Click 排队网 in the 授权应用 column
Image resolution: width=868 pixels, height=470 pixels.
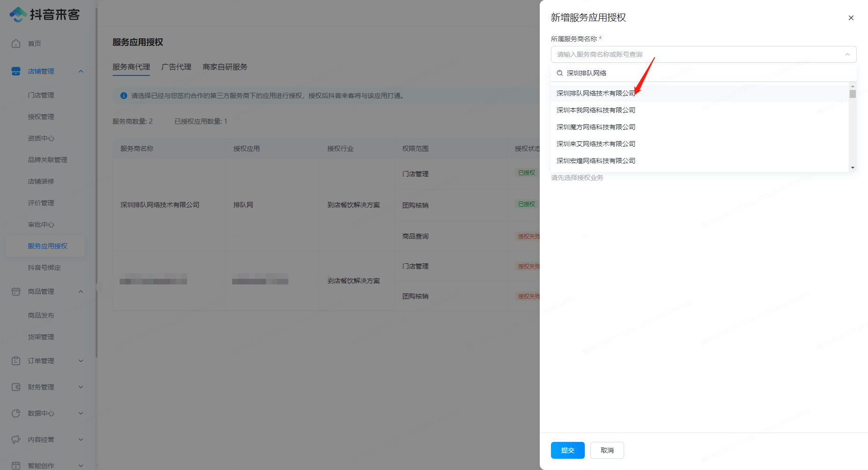(x=243, y=205)
